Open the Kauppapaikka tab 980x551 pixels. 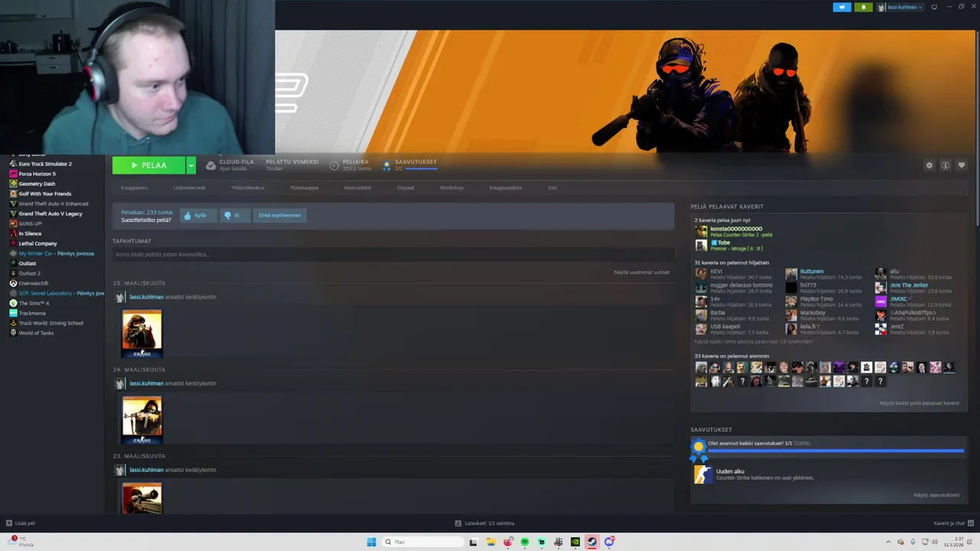click(x=505, y=187)
